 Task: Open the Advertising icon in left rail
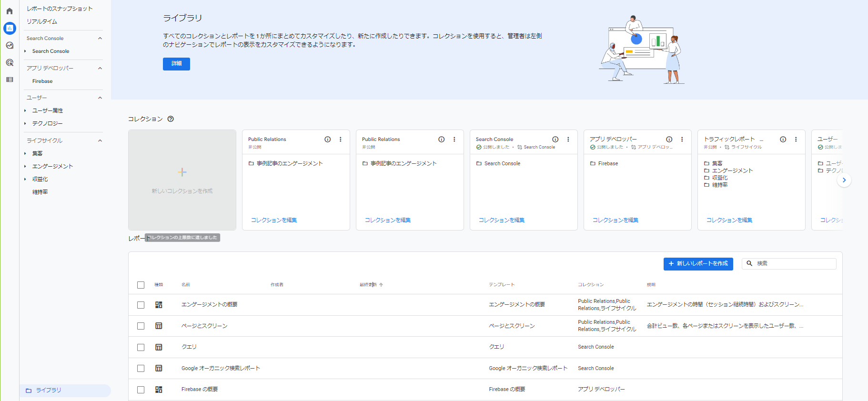click(x=10, y=62)
